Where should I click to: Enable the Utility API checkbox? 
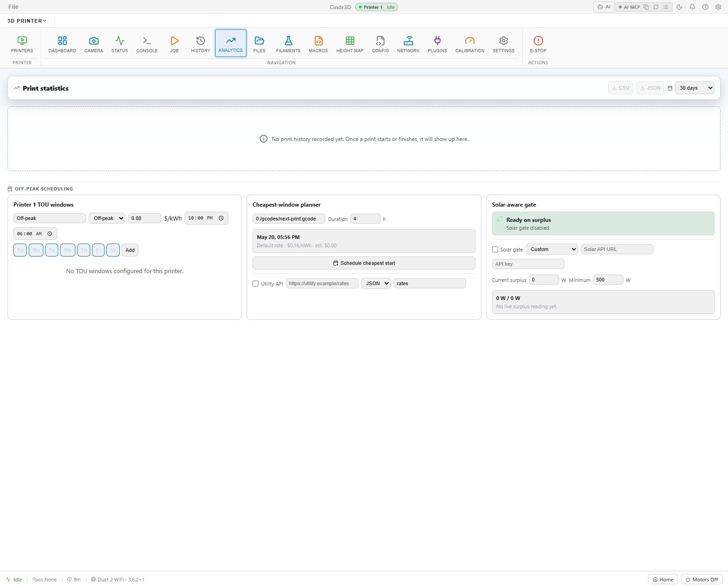(255, 283)
